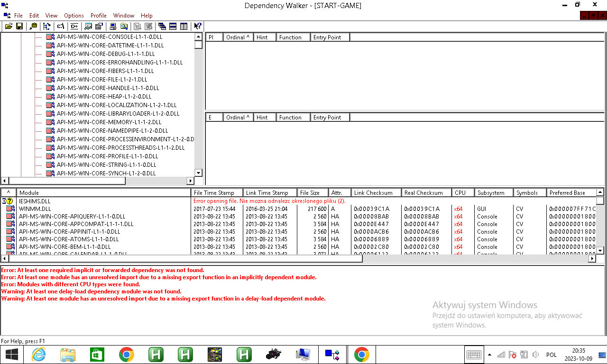Click the Copy clipboard toolbar icon

coord(34,27)
